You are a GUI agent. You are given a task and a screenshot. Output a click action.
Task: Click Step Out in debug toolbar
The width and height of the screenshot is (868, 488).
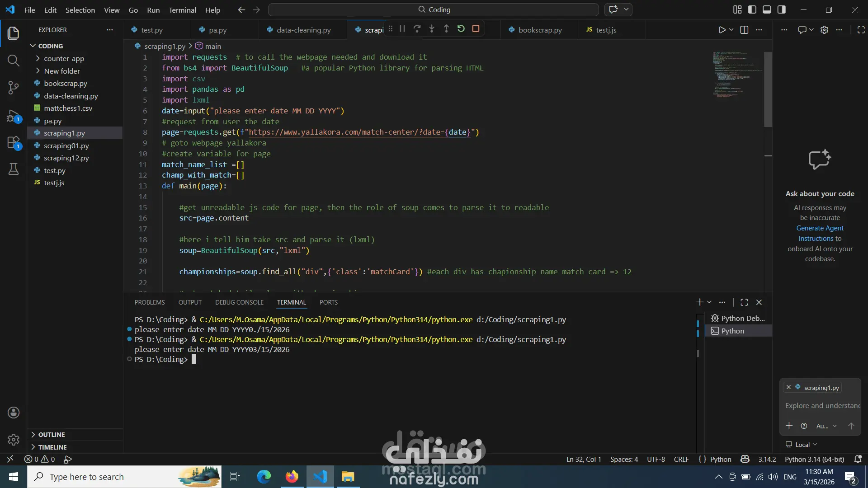pyautogui.click(x=446, y=29)
